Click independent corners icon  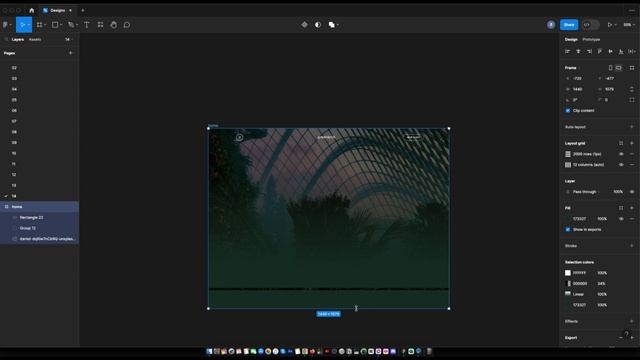tap(632, 100)
